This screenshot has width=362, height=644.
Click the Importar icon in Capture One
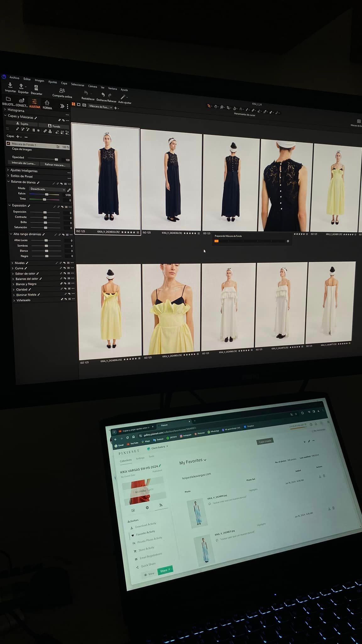click(10, 85)
